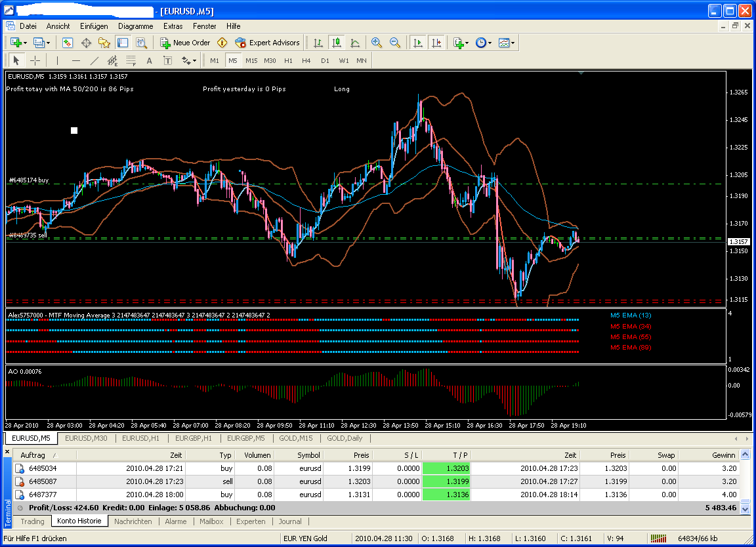Viewport: 756px width, 547px height.
Task: Toggle the chart auto scroll button
Action: 417,43
